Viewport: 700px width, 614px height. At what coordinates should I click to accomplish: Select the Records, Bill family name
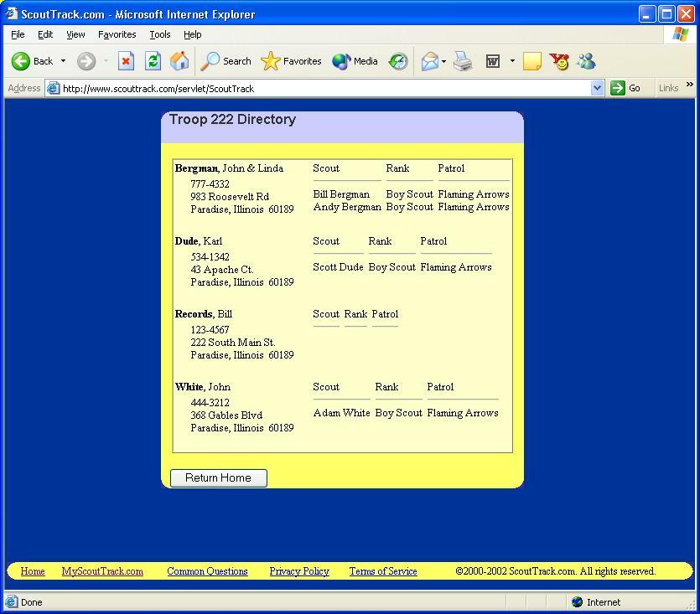coord(204,313)
